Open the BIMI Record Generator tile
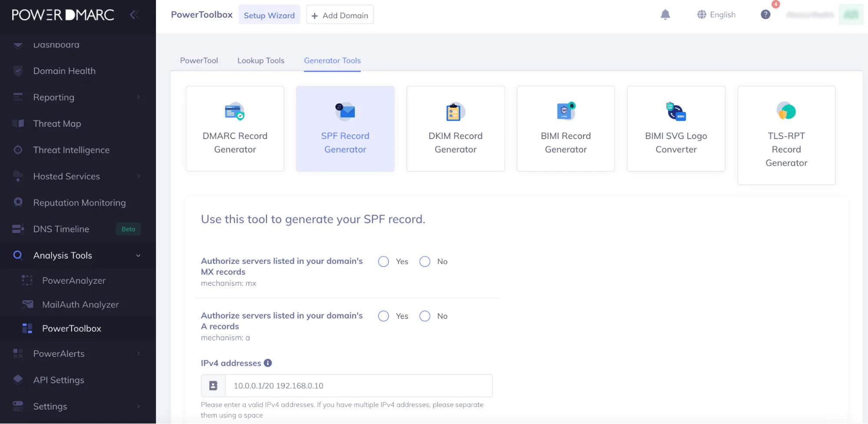This screenshot has height=424, width=868. pyautogui.click(x=566, y=129)
